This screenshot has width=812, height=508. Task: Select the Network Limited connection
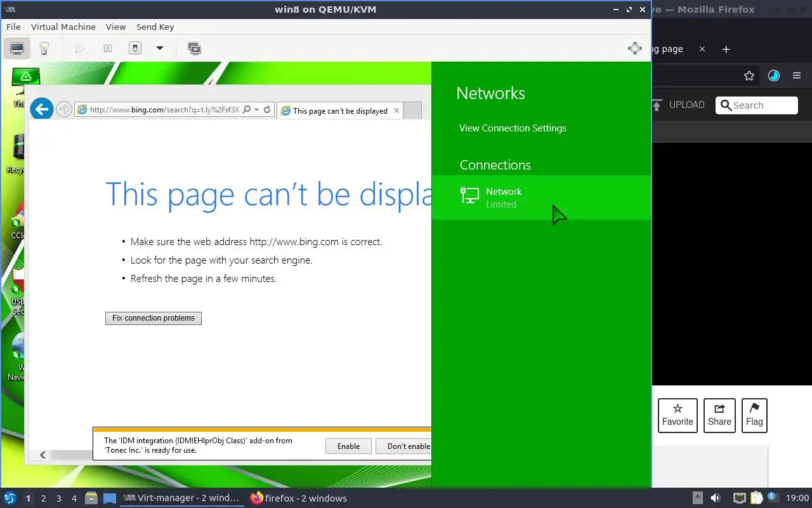tap(541, 197)
